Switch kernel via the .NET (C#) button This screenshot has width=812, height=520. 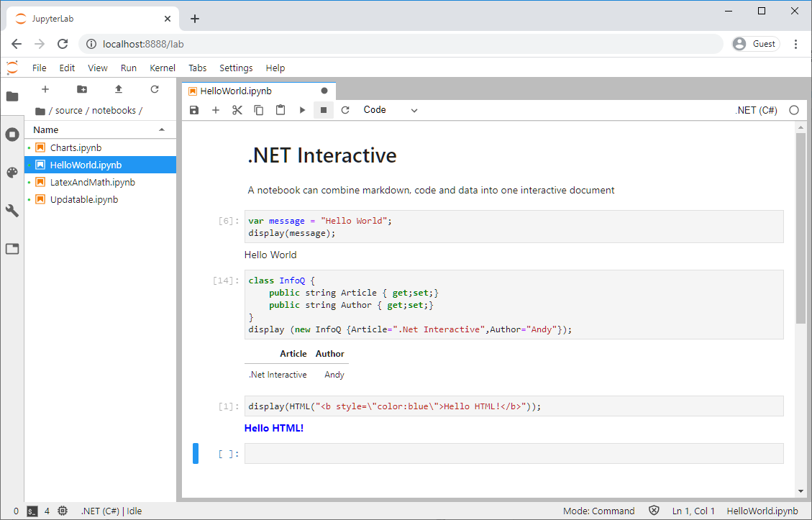pyautogui.click(x=756, y=110)
